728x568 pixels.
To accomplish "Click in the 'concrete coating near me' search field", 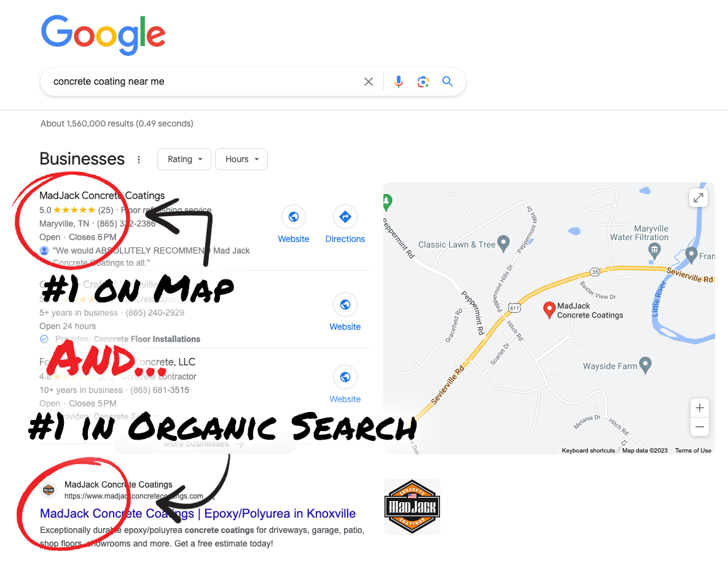I will [x=205, y=82].
